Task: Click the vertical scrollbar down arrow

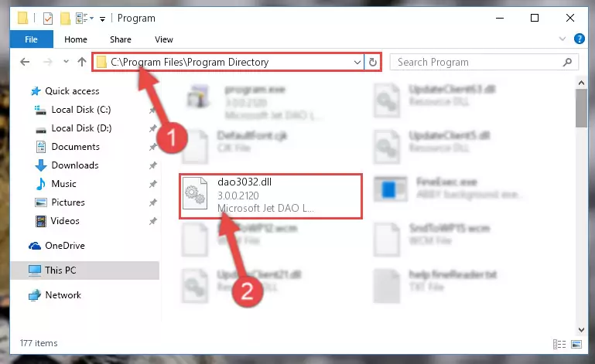Action: pos(581,330)
